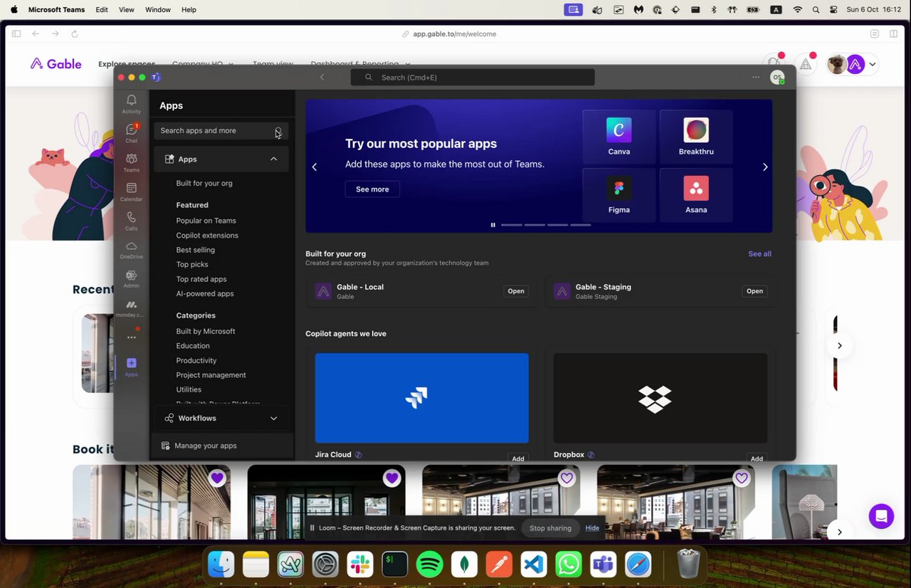Open Terminal from the Dock
This screenshot has width=911, height=588.
[394, 565]
